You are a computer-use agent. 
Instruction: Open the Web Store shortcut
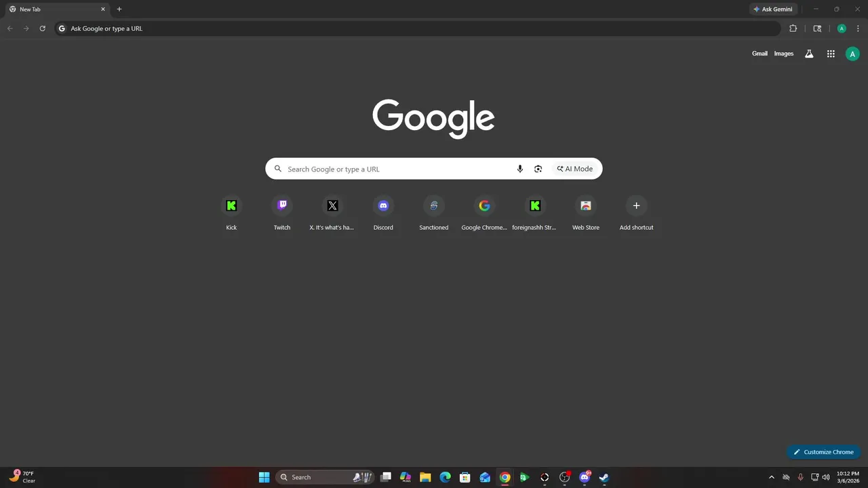click(x=586, y=213)
